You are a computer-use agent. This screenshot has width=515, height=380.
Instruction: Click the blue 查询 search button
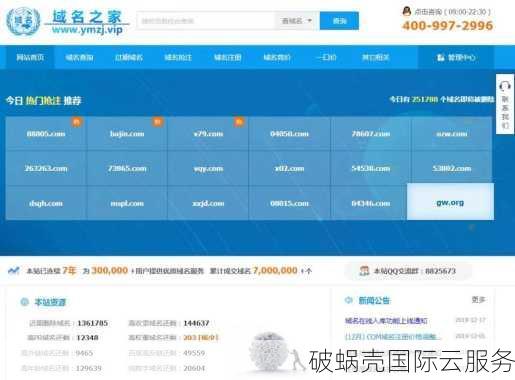point(339,21)
